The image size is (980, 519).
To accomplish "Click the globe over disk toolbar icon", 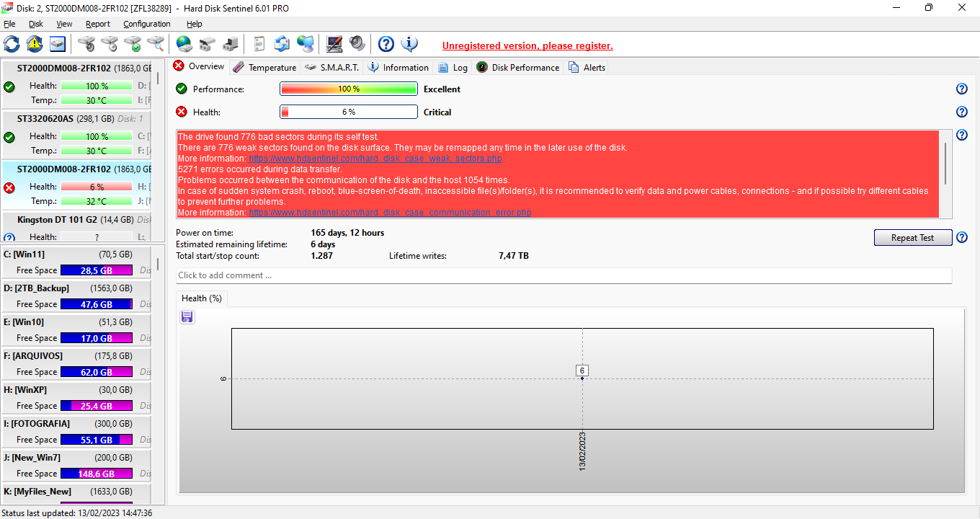I will click(x=184, y=44).
